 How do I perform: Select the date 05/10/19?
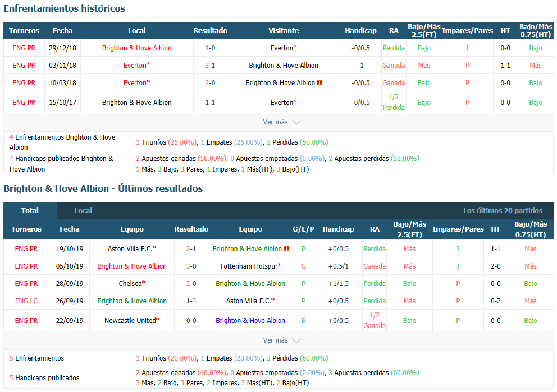click(70, 266)
